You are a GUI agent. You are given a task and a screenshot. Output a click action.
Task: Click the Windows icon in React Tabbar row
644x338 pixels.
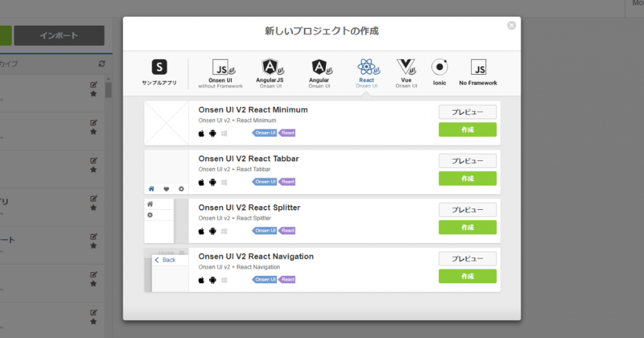[x=225, y=182]
